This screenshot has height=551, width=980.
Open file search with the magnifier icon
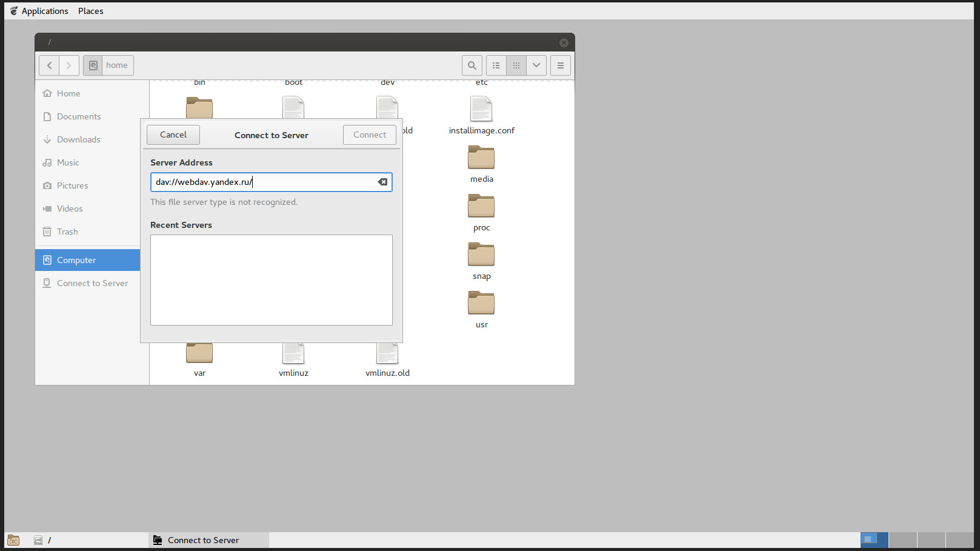[x=472, y=65]
